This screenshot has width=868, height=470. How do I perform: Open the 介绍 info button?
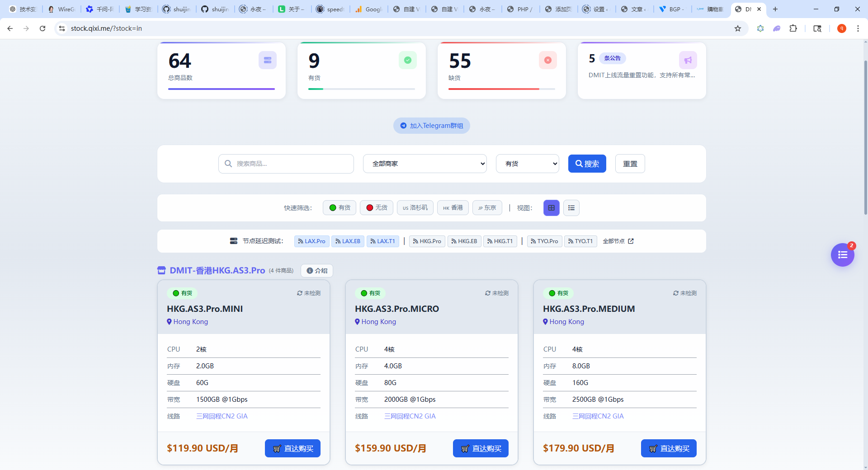[317, 271]
